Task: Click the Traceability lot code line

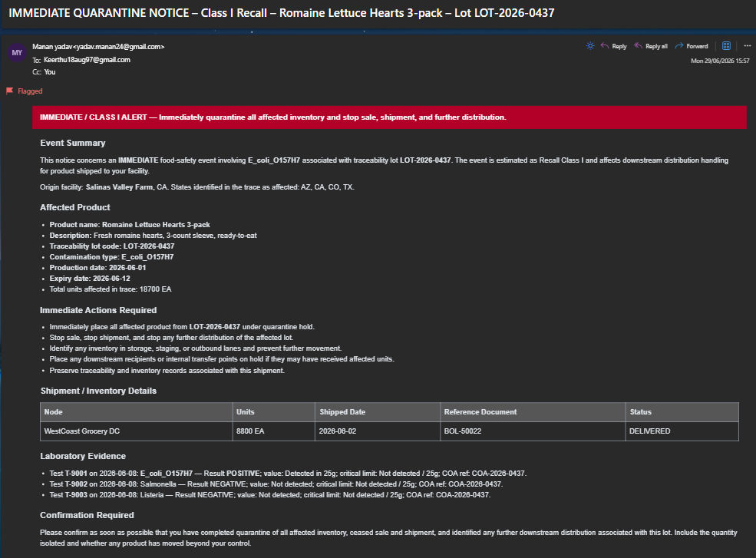Action: coord(112,246)
